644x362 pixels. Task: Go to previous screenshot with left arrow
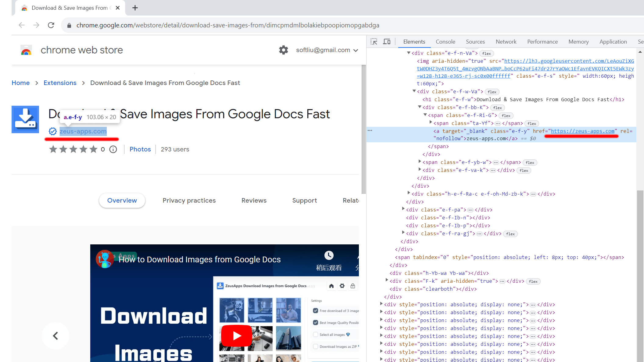pos(55,336)
